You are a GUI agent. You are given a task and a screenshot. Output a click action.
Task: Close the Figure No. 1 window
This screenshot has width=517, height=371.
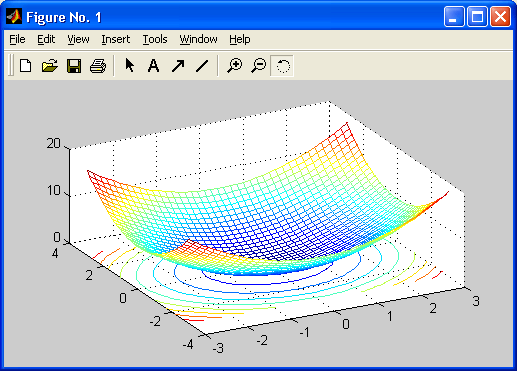point(500,16)
